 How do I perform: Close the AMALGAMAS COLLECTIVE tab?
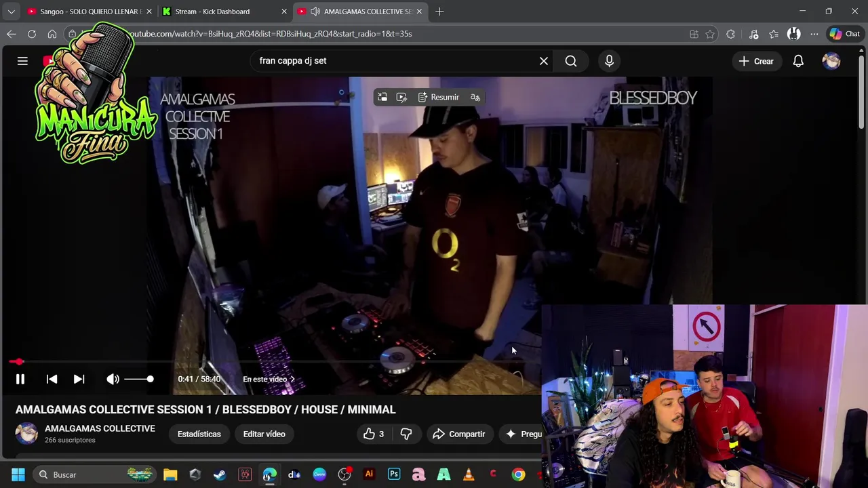(419, 12)
